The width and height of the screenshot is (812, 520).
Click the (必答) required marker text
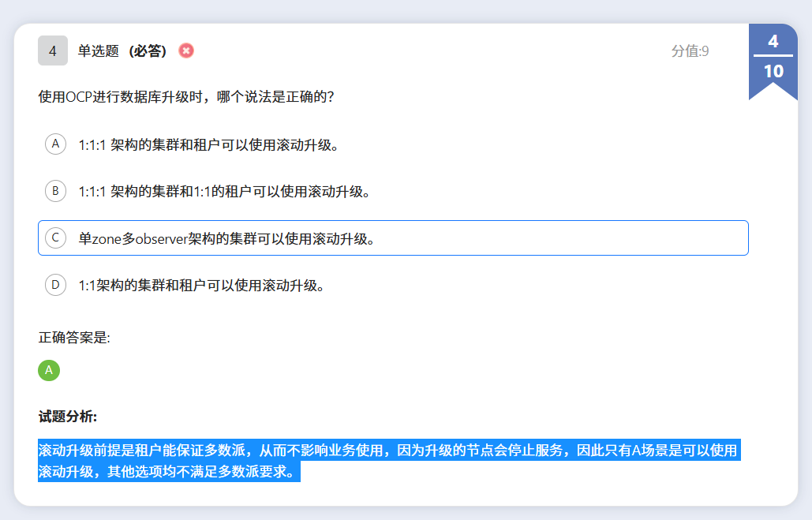click(148, 51)
